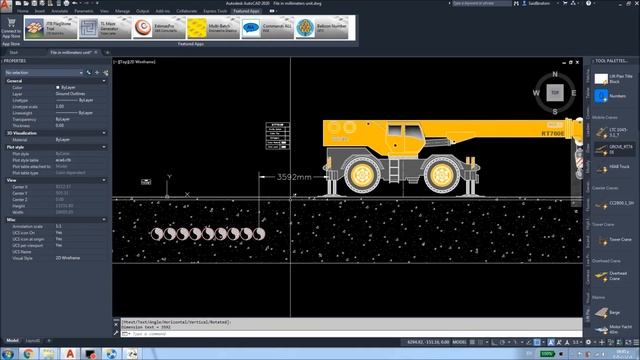This screenshot has height=360, width=640.
Task: Launch Multi-Batch app
Action: (x=213, y=28)
